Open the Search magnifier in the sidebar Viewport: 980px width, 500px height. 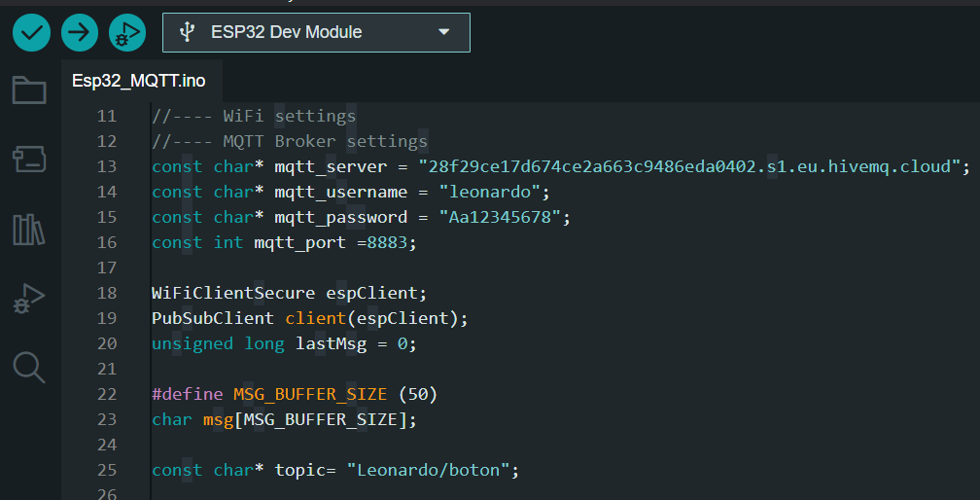click(29, 368)
